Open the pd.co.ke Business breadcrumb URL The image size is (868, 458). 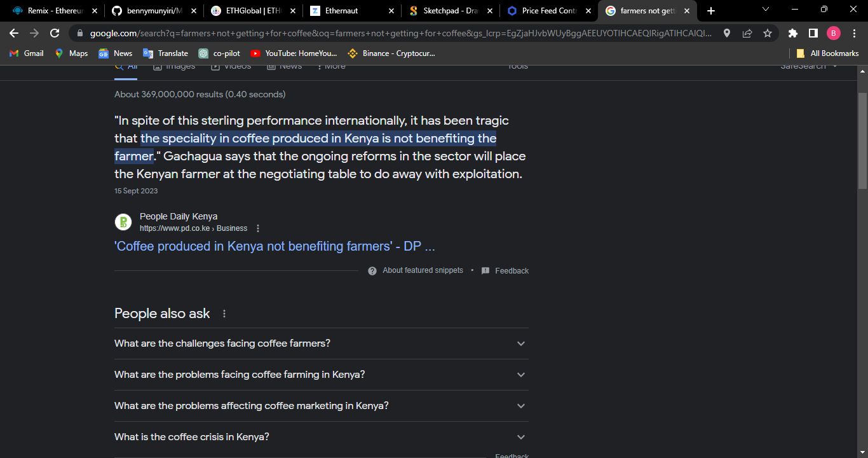pos(193,228)
